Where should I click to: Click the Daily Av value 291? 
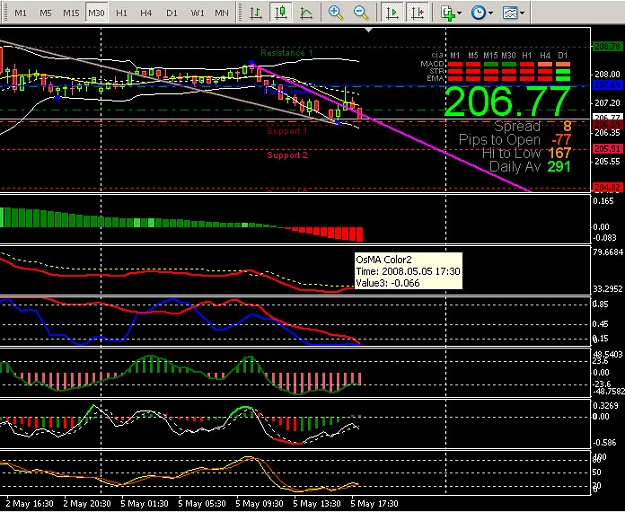(559, 166)
